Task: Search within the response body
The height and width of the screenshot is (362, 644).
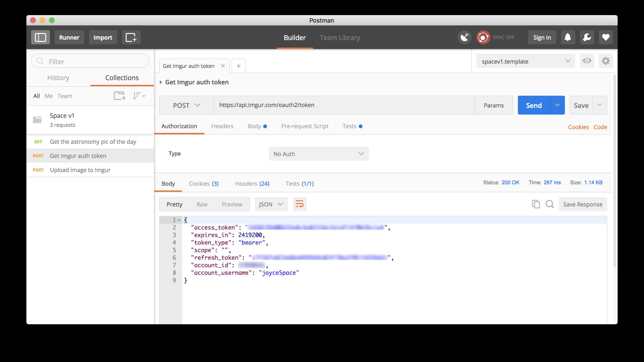Action: (x=549, y=204)
